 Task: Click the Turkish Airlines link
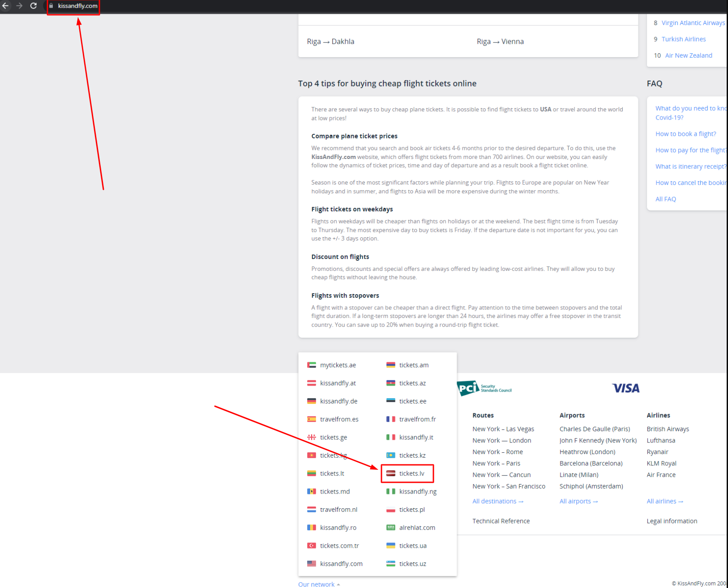683,39
